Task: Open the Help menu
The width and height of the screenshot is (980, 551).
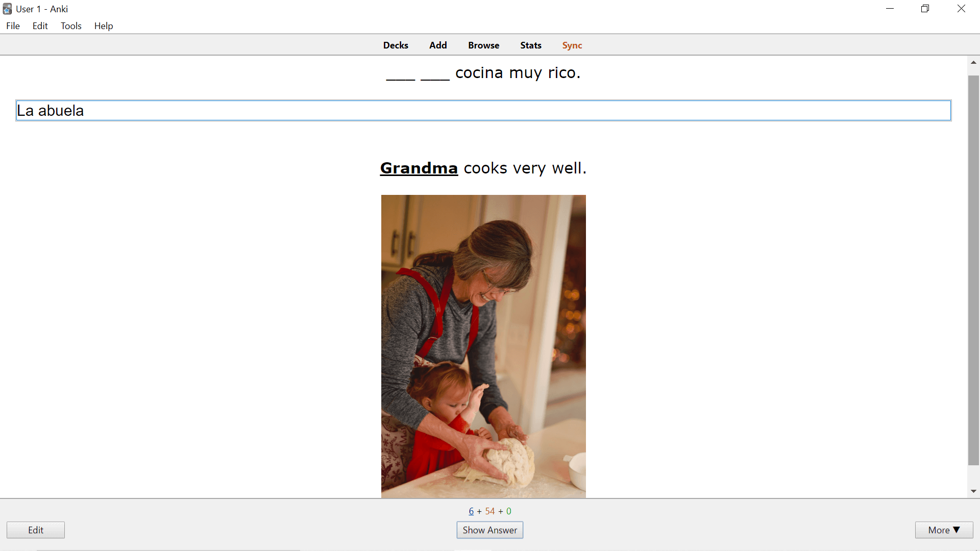Action: tap(103, 26)
